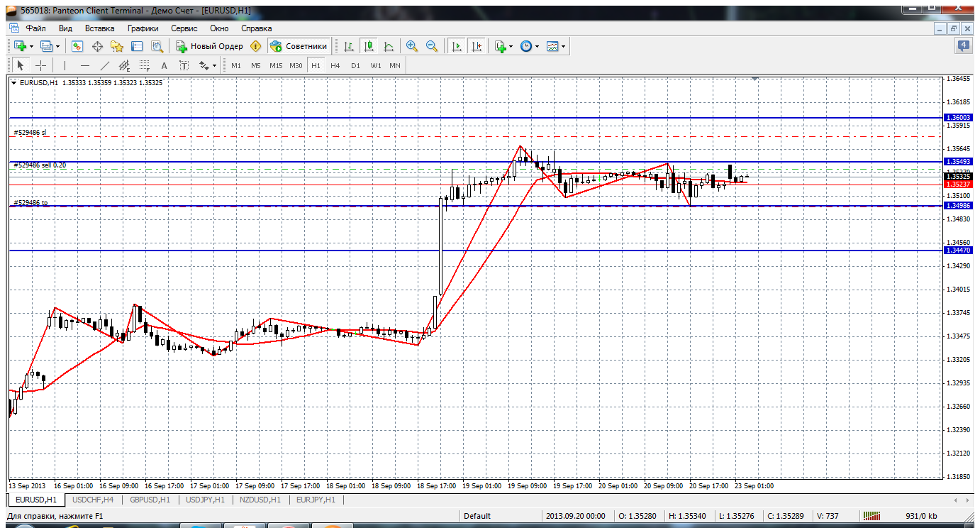Screen dimensions: 980x528
Task: Open Market Watch window icon
Action: [77, 46]
